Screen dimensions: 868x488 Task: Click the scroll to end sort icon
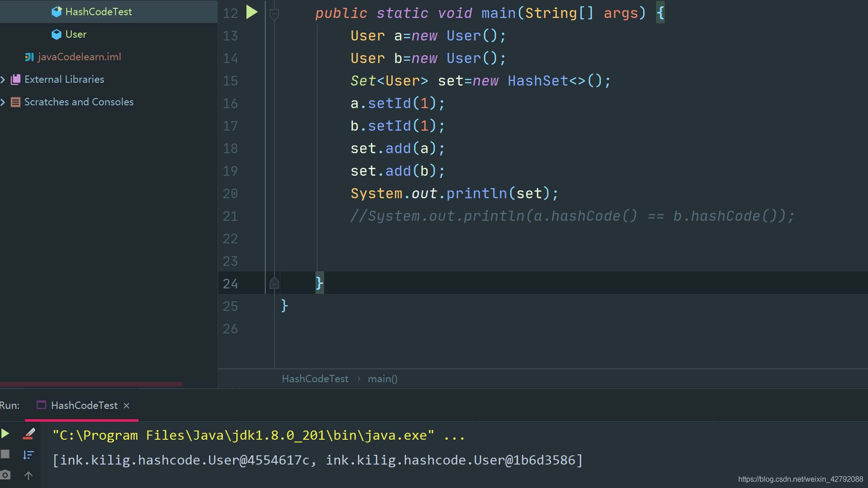coord(29,455)
